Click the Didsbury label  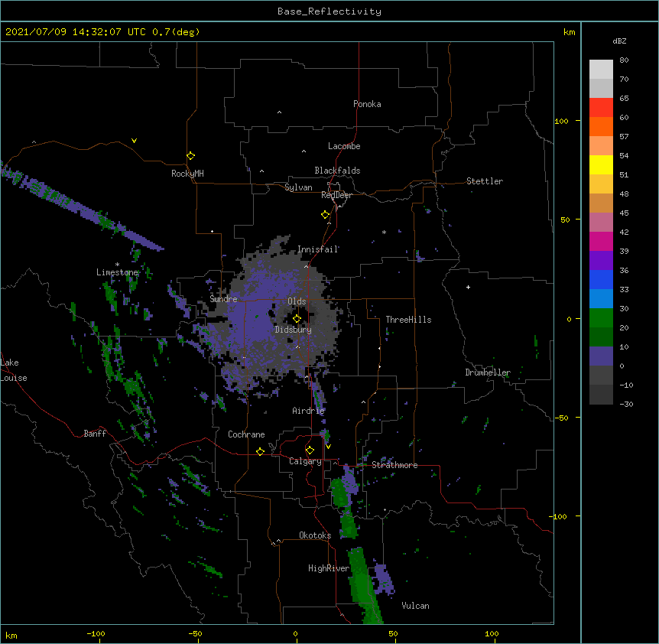[293, 330]
